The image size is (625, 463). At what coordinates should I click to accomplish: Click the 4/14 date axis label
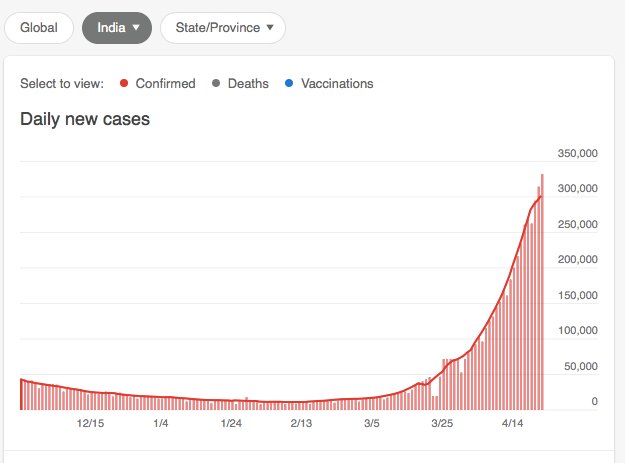click(512, 424)
